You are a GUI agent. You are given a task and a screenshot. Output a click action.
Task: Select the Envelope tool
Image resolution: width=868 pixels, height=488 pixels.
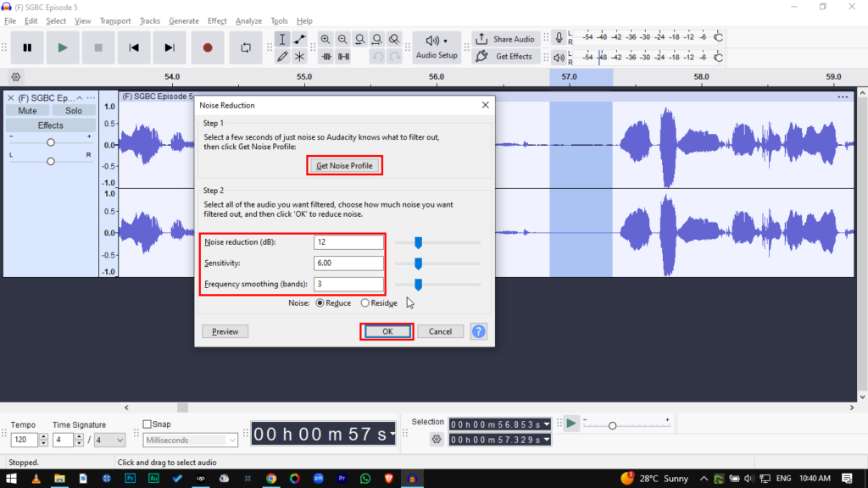pyautogui.click(x=300, y=40)
